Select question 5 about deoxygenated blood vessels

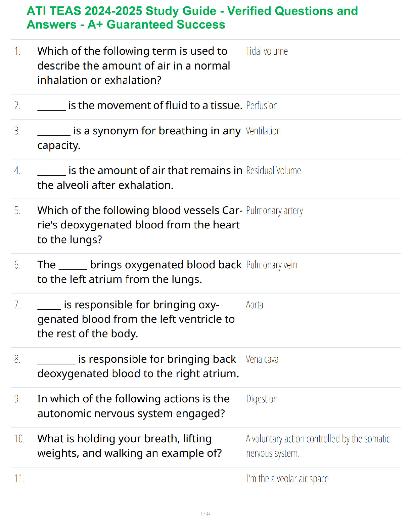140,225
